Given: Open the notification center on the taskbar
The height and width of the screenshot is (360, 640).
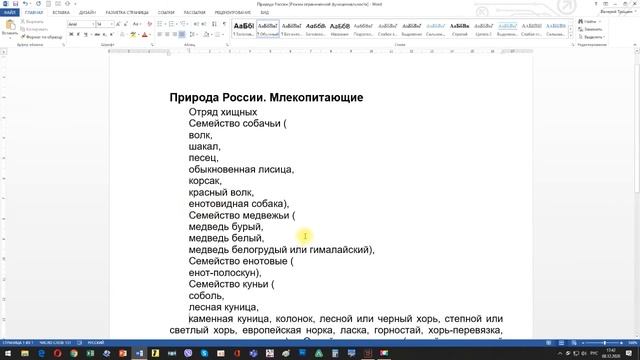Looking at the screenshot, I should (629, 353).
